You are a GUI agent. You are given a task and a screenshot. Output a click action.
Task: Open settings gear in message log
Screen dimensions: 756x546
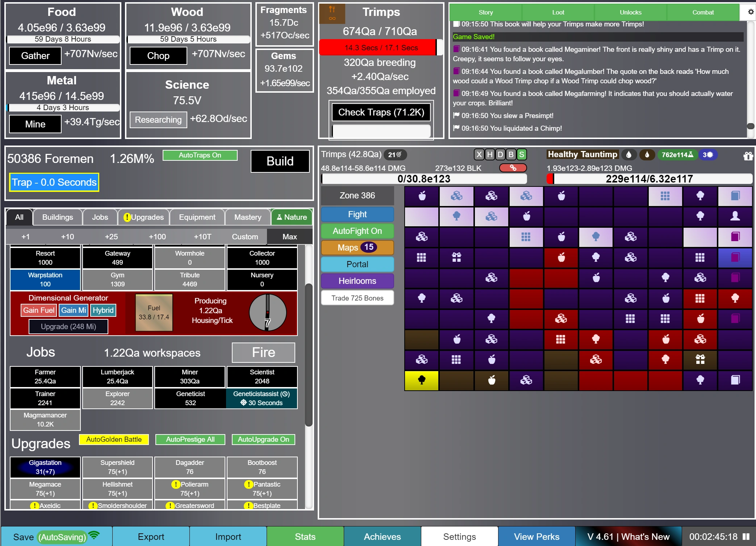[x=751, y=12]
